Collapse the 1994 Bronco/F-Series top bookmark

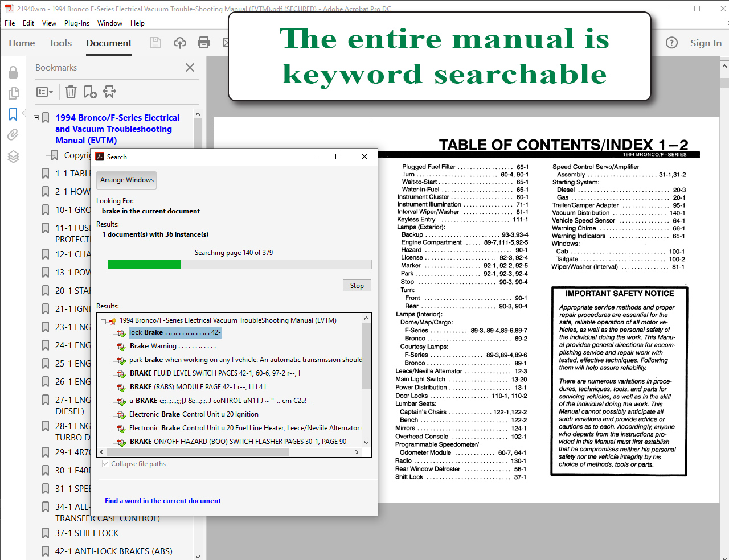click(36, 118)
